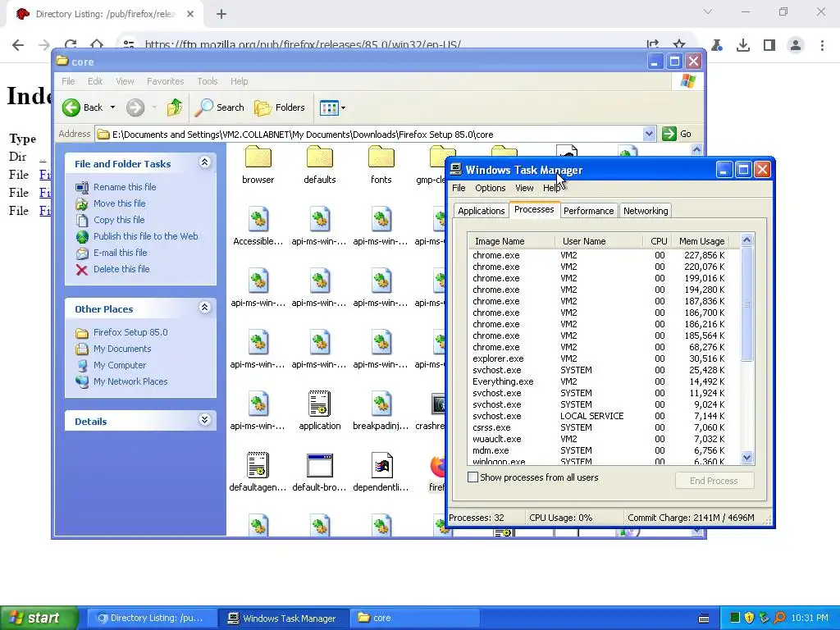Sort processes by Image Name column
840x630 pixels.
click(x=511, y=241)
